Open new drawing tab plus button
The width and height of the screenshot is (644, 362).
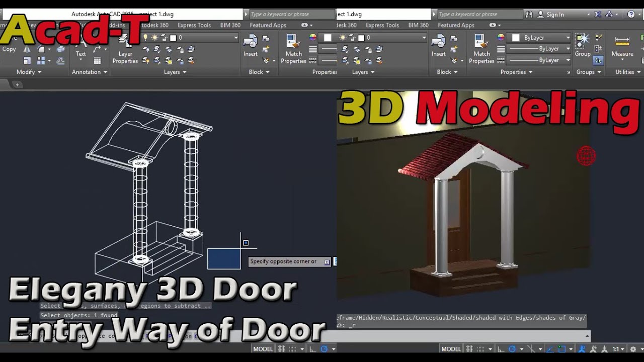17,84
